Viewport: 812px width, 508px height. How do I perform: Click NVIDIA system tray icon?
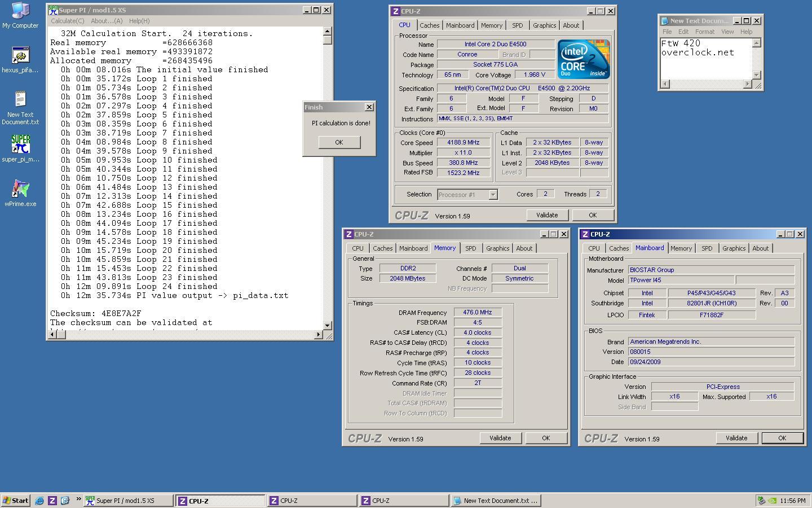(x=773, y=501)
